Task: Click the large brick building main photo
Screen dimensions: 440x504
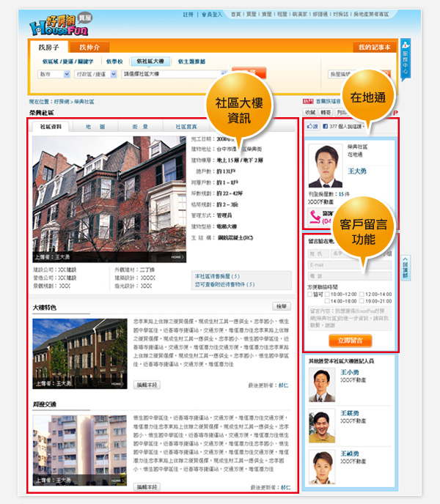Action: 109,199
